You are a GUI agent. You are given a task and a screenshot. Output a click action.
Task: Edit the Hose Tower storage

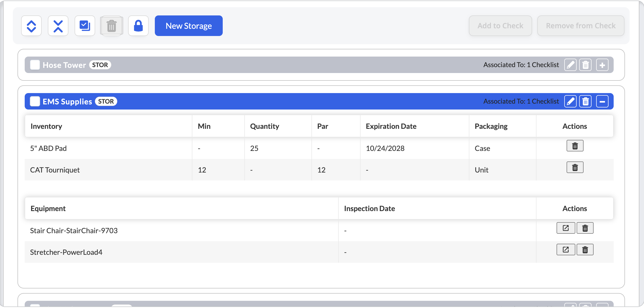point(570,65)
